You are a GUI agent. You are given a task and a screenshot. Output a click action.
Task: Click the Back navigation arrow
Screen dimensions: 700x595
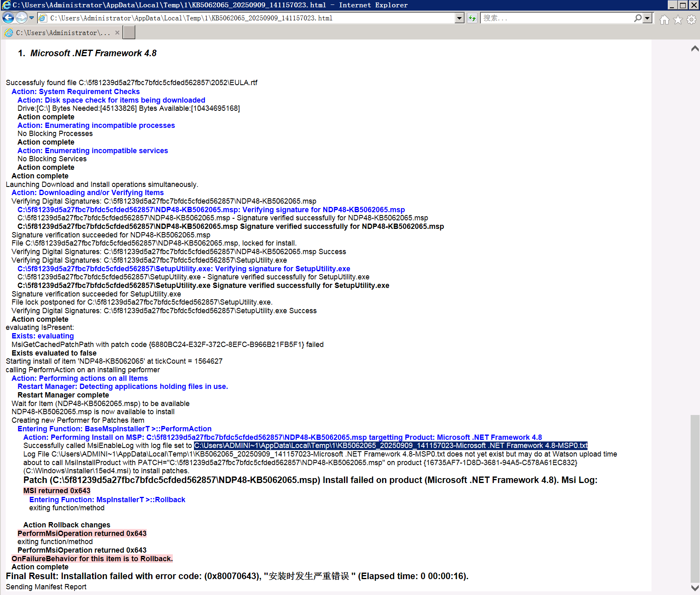(8, 18)
